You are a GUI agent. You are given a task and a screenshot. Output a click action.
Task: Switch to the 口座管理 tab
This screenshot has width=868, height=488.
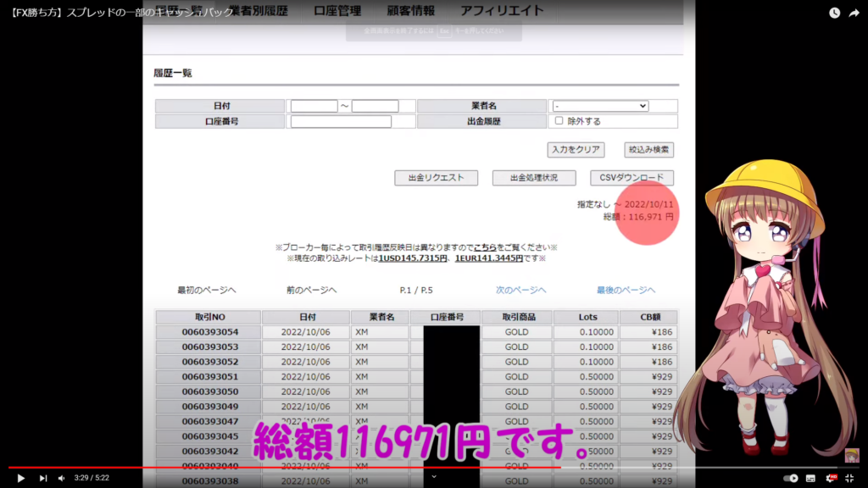(x=337, y=10)
